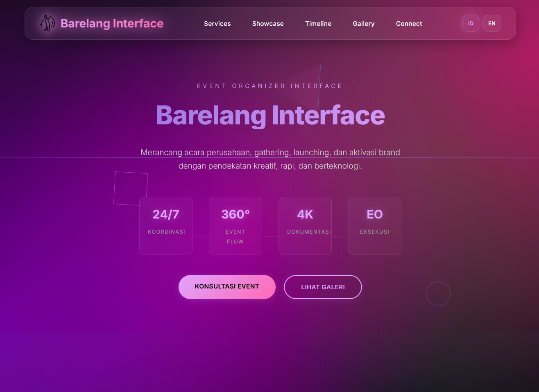Click the EVENT ORGANIZER INTERFACE tagline
The width and height of the screenshot is (539, 392).
270,86
